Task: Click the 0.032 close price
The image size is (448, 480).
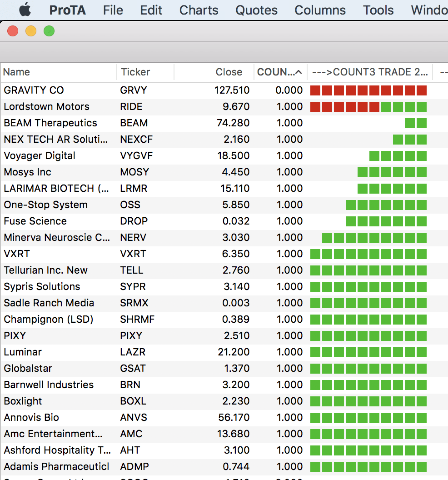Action: [x=236, y=221]
